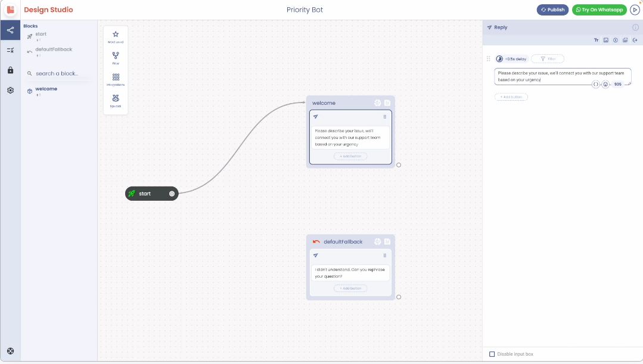Open the settings gear in sidebar

(10, 90)
